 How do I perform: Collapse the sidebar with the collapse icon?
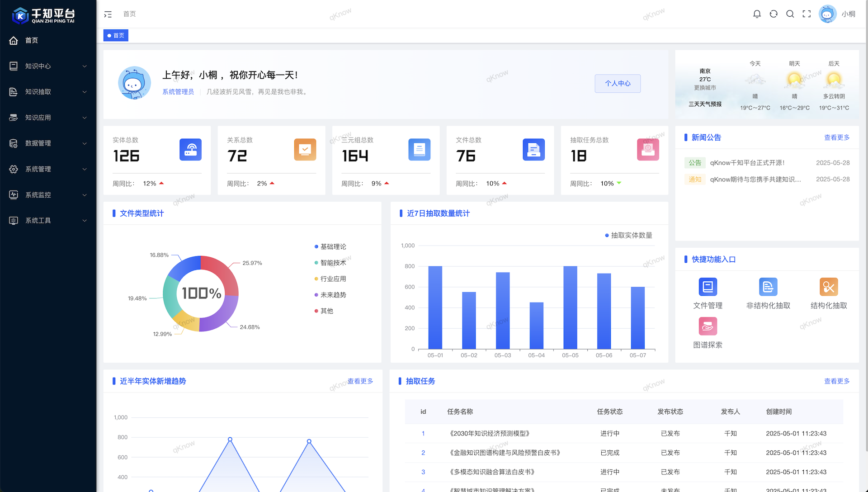click(108, 14)
